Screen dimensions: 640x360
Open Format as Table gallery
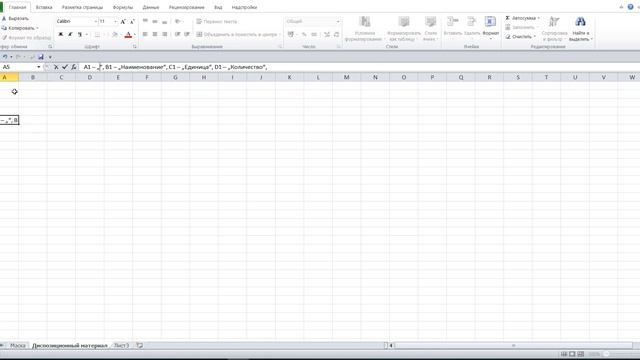tap(403, 29)
